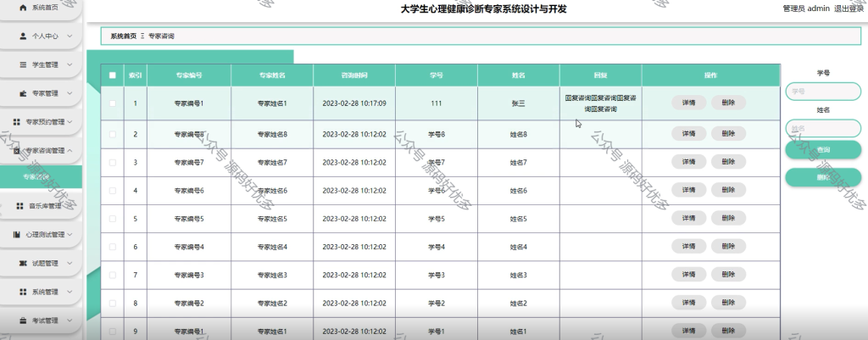Delete the row with 专家编号4

(x=728, y=247)
